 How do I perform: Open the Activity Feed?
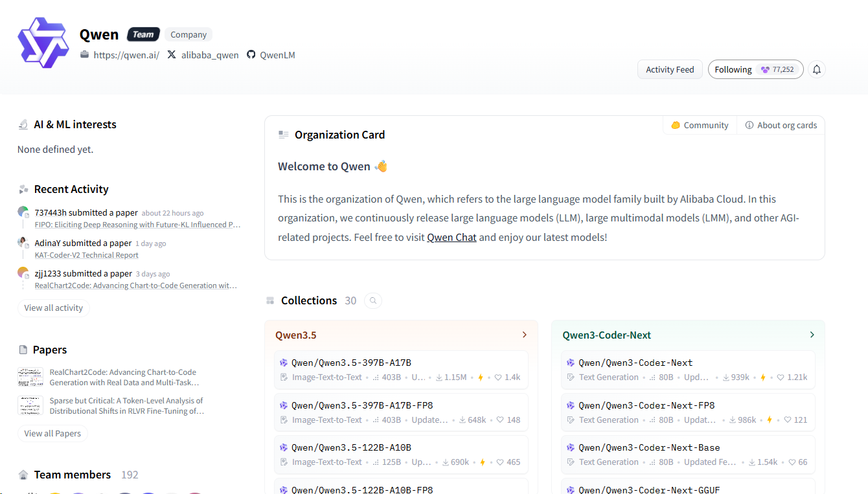[670, 70]
